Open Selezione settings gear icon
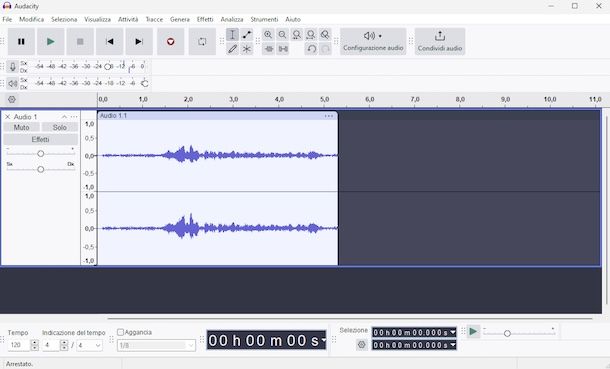The width and height of the screenshot is (610, 369). 361,345
